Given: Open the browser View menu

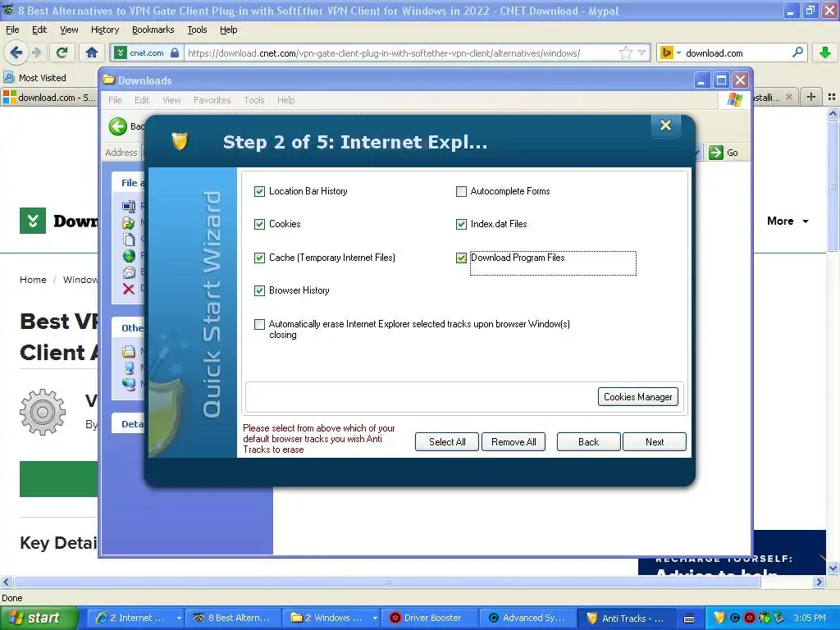Looking at the screenshot, I should 69,30.
